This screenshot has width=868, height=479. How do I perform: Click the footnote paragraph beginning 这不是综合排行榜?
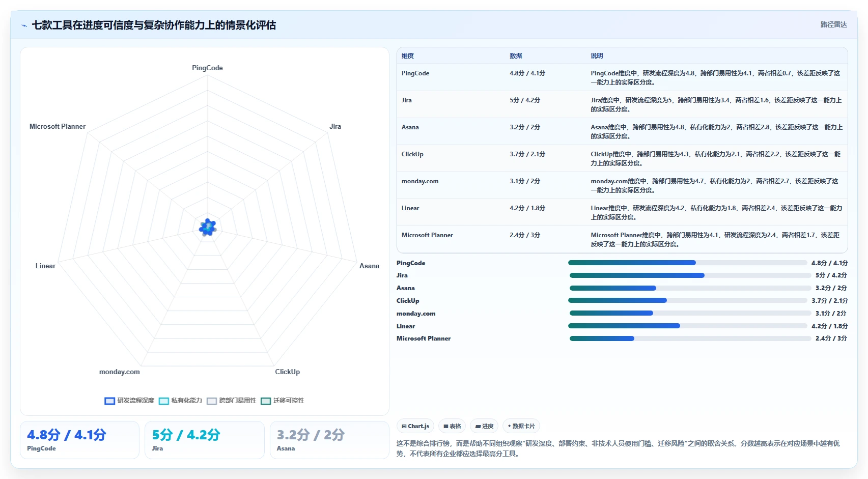(x=619, y=448)
